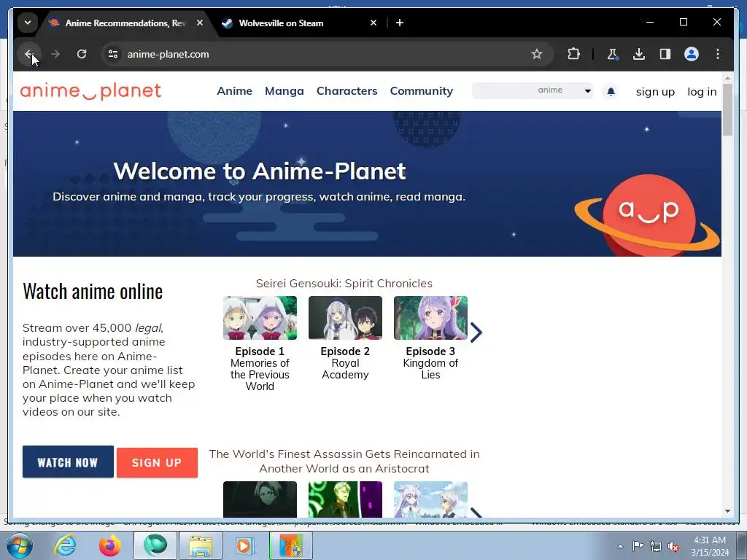Screen dimensions: 747x560
Task: Open the taskbar clock showing 4:31 AM
Action: [710, 546]
